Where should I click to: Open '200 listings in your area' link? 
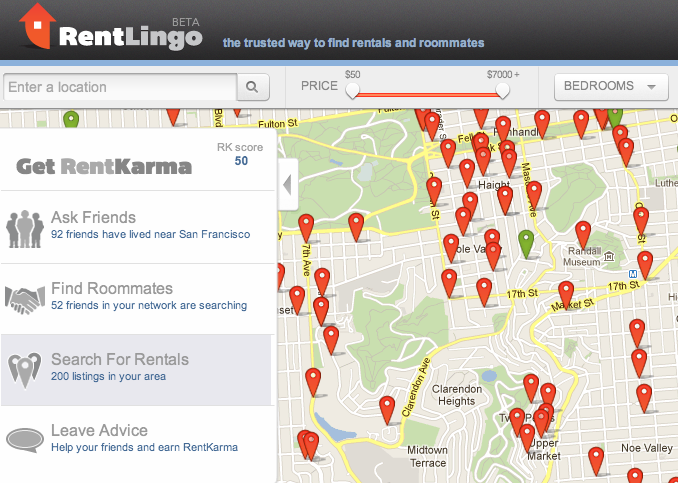coord(108,376)
